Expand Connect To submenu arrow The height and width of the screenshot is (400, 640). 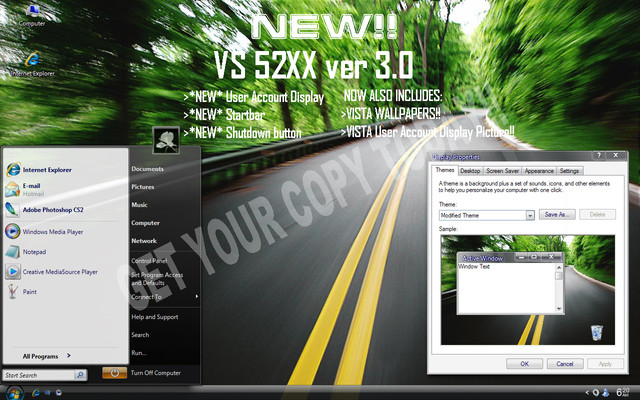pos(197,296)
